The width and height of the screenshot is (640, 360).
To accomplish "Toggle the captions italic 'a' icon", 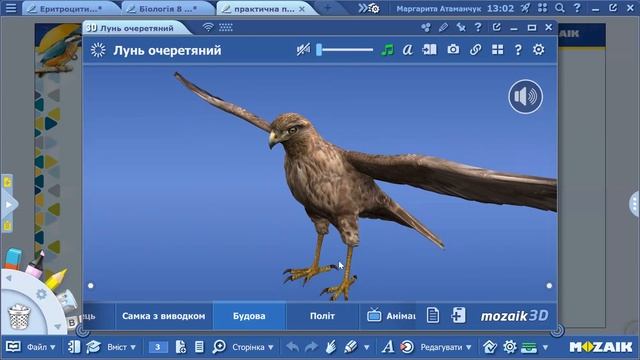I will [x=407, y=50].
